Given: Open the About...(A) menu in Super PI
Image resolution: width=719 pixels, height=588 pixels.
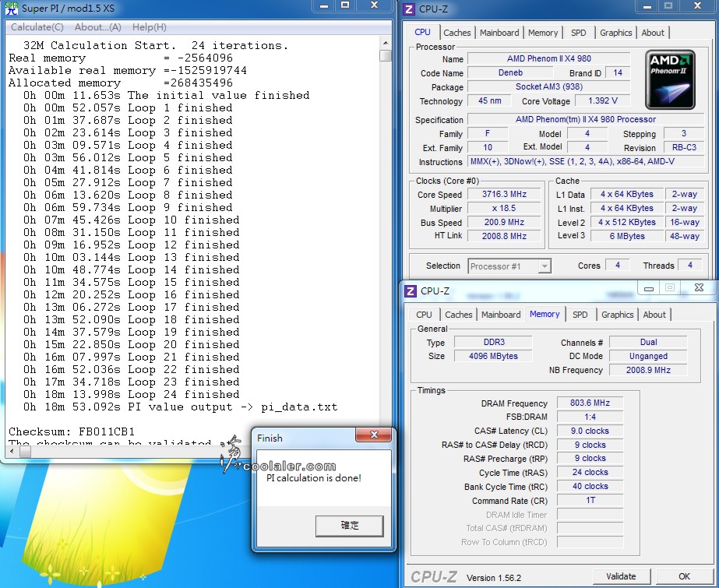Looking at the screenshot, I should click(x=97, y=27).
